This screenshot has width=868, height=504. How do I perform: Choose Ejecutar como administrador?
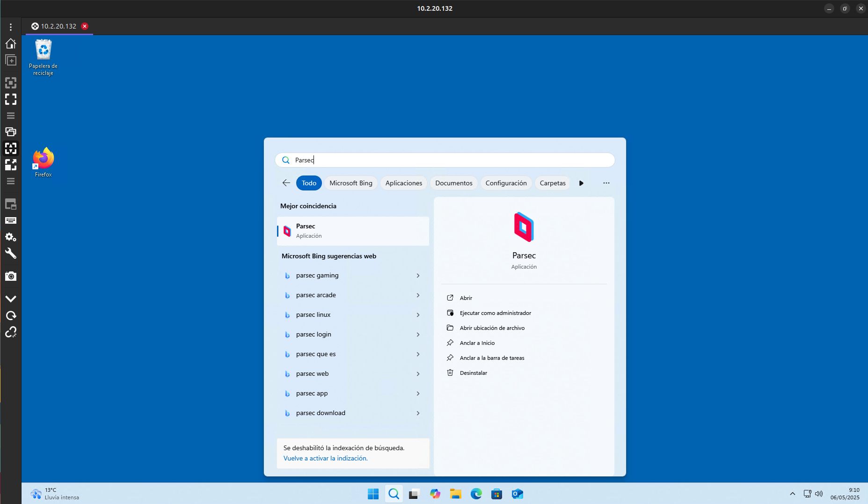(495, 313)
